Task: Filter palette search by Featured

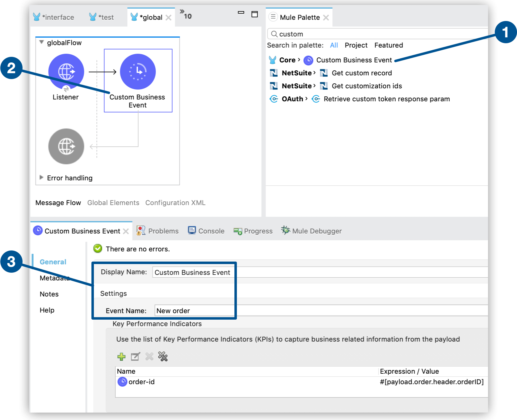Action: click(x=388, y=45)
